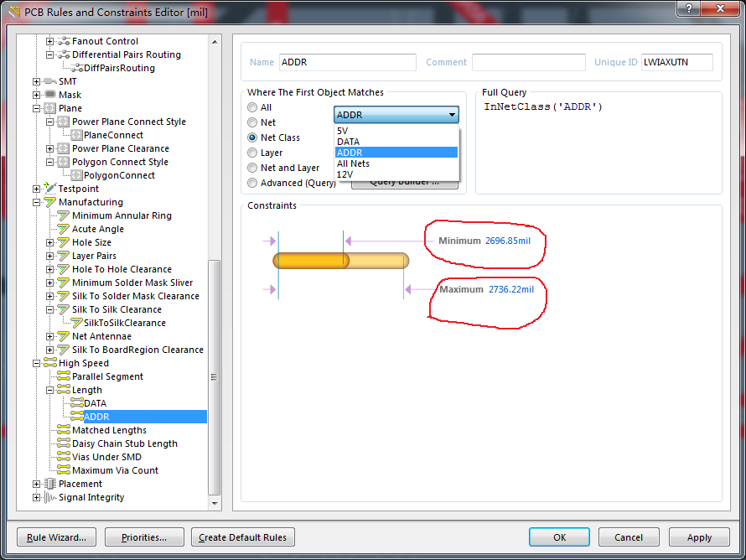This screenshot has height=560, width=746.
Task: Click the Differential Pairs Routing icon
Action: [63, 54]
